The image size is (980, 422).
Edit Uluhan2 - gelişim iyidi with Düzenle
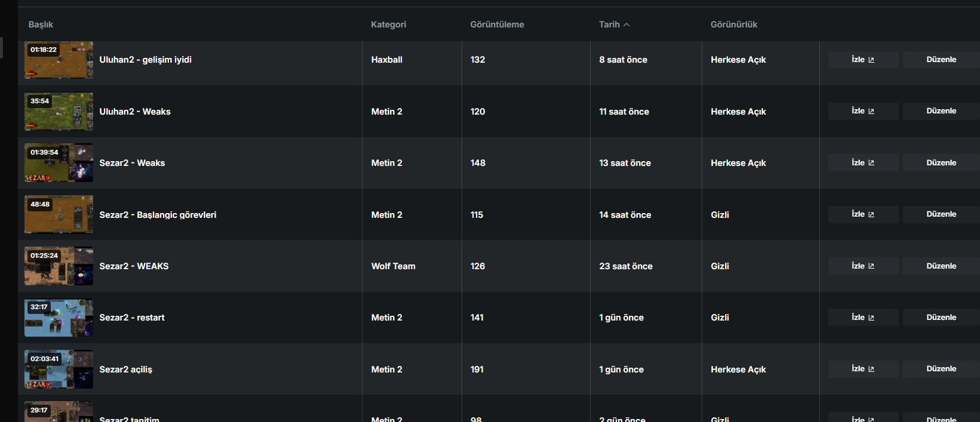941,60
